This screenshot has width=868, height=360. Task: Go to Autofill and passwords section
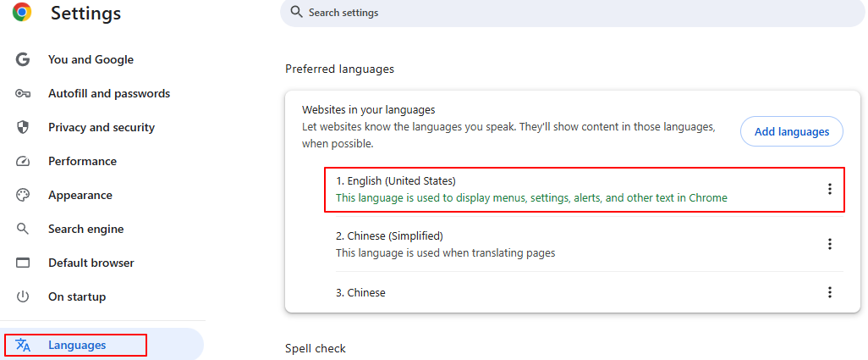[x=109, y=93]
